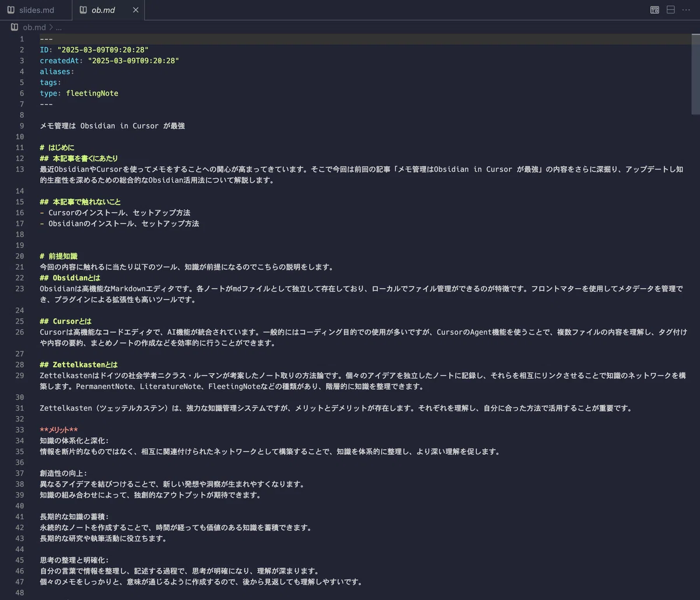Screen dimensions: 700x600
Task: Click the line starting Zettelkasten(ツェッテルカステン)は
Action: click(x=336, y=408)
